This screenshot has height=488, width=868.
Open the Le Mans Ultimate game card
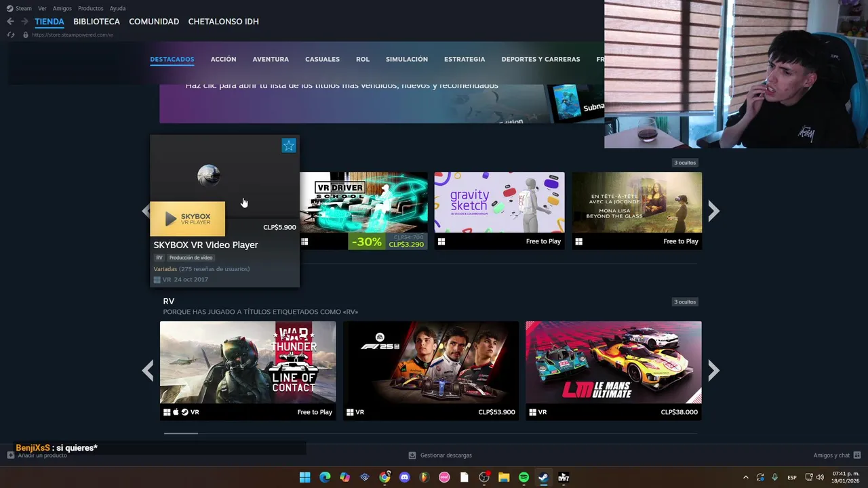[614, 371]
